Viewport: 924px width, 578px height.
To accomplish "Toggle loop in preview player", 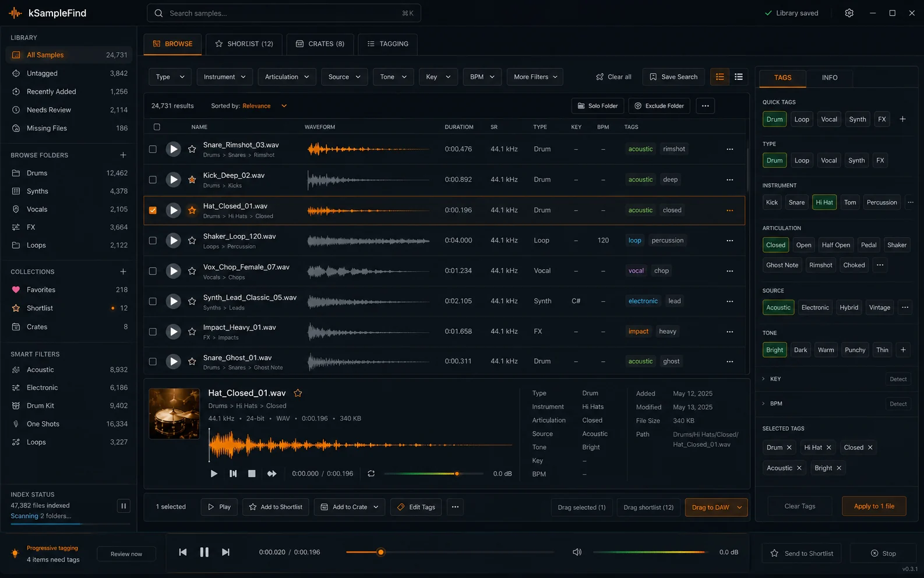I will coord(371,474).
